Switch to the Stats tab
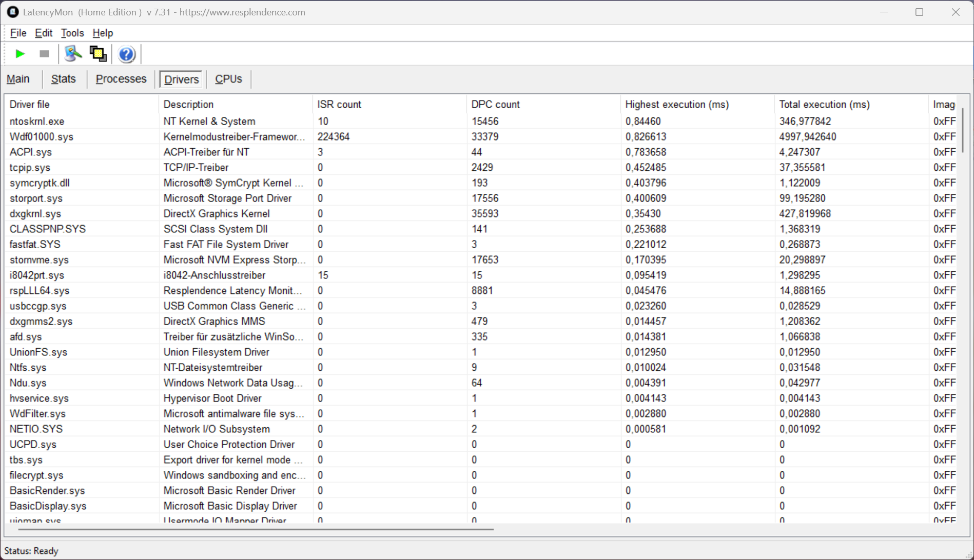Viewport: 974px width, 560px height. coord(63,79)
